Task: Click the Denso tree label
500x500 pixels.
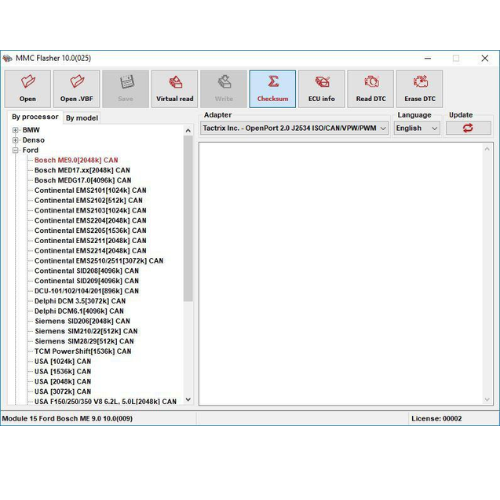Action: 33,140
